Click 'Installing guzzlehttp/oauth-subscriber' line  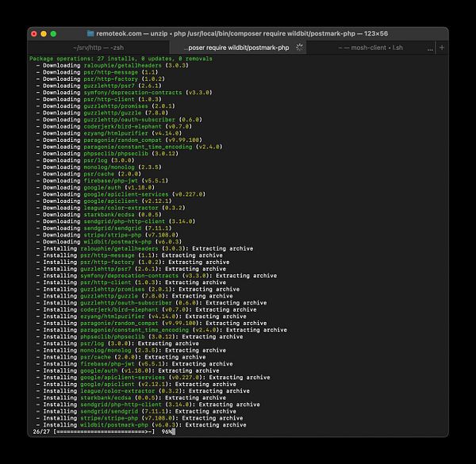(x=152, y=303)
